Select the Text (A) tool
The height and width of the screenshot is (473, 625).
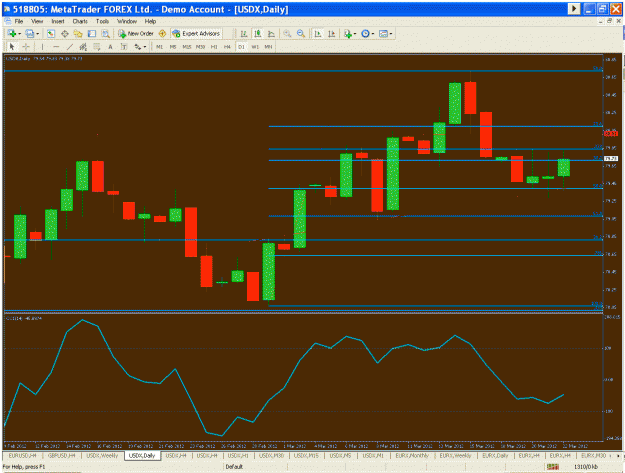point(110,47)
